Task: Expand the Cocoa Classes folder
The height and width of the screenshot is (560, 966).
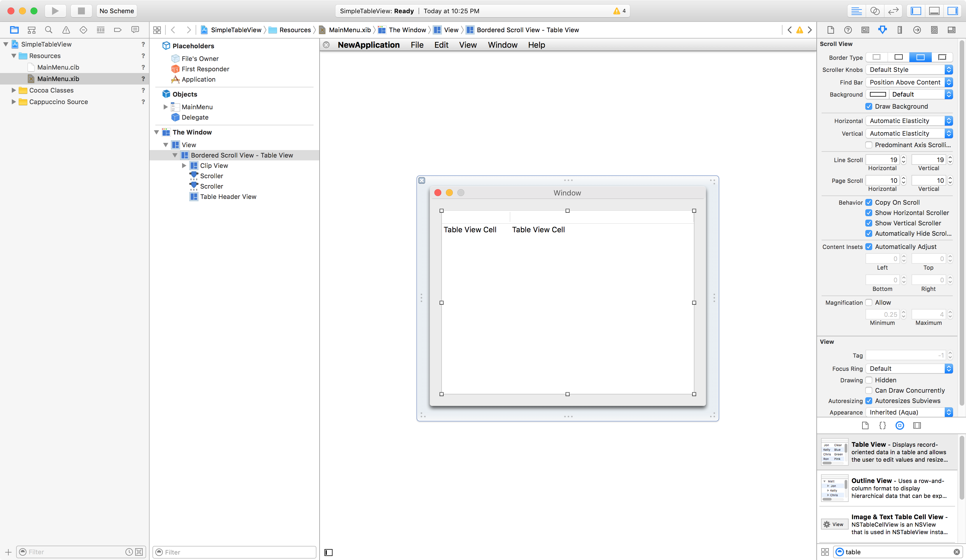Action: (14, 90)
